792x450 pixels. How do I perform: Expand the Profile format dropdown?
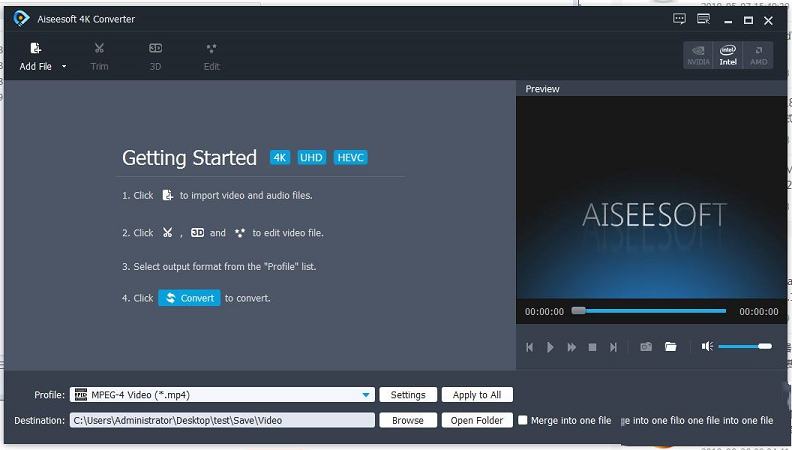pyautogui.click(x=366, y=395)
